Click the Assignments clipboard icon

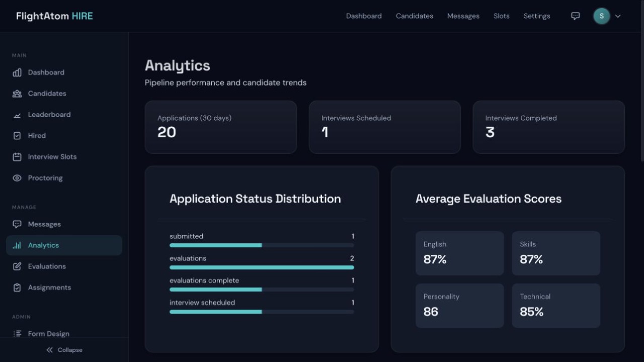pos(17,288)
